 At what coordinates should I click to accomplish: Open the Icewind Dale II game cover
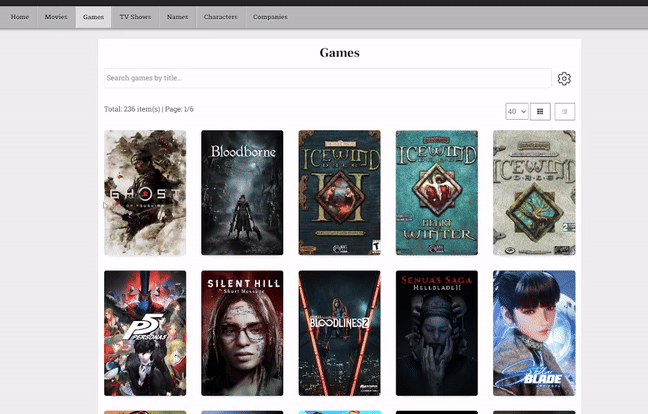pyautogui.click(x=339, y=193)
